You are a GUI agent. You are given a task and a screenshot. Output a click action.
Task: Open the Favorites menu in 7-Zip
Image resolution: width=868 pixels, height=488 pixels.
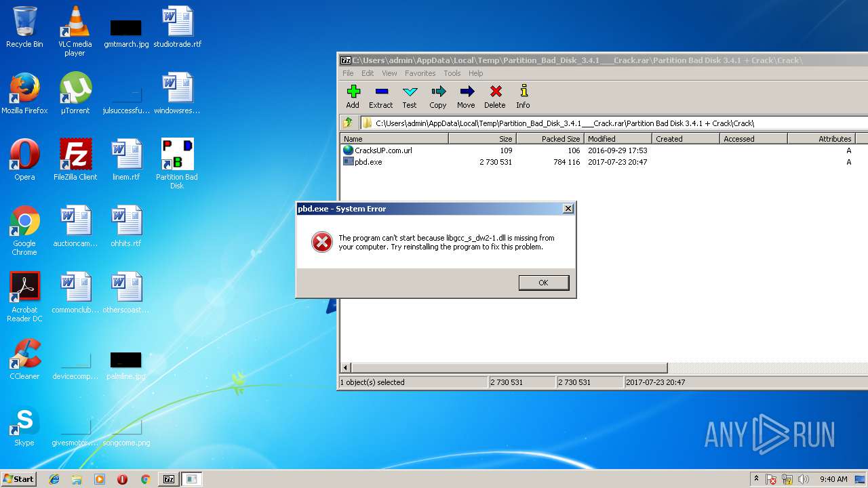click(420, 73)
